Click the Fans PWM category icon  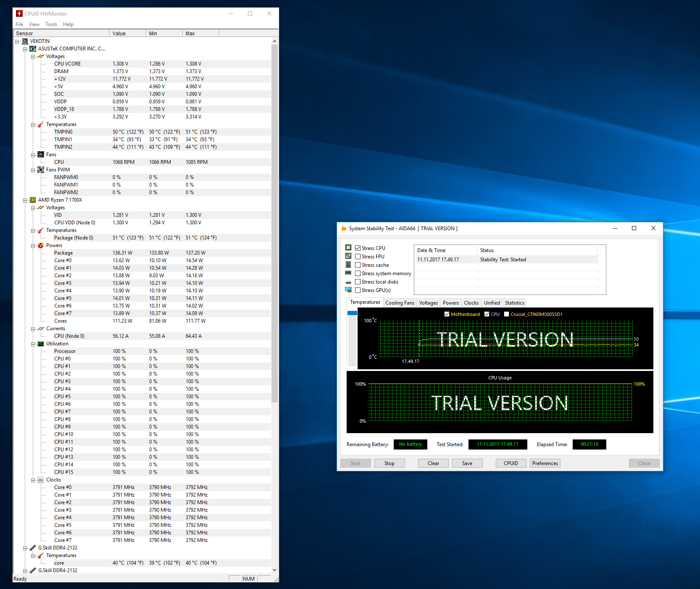click(x=41, y=170)
